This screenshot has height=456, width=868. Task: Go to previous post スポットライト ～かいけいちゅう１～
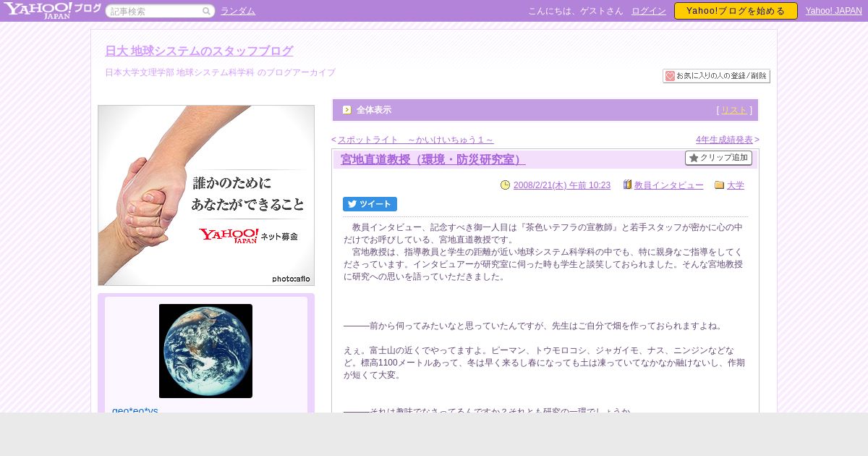point(416,140)
